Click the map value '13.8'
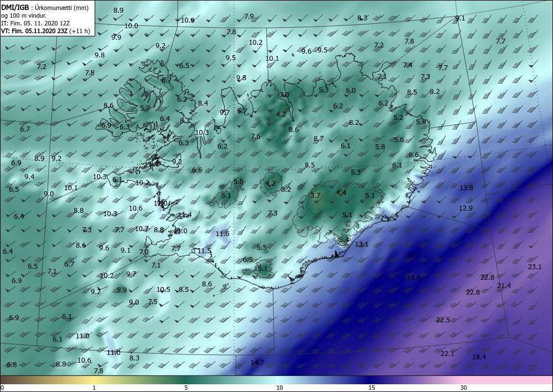This screenshot has width=553, height=392. (x=466, y=187)
